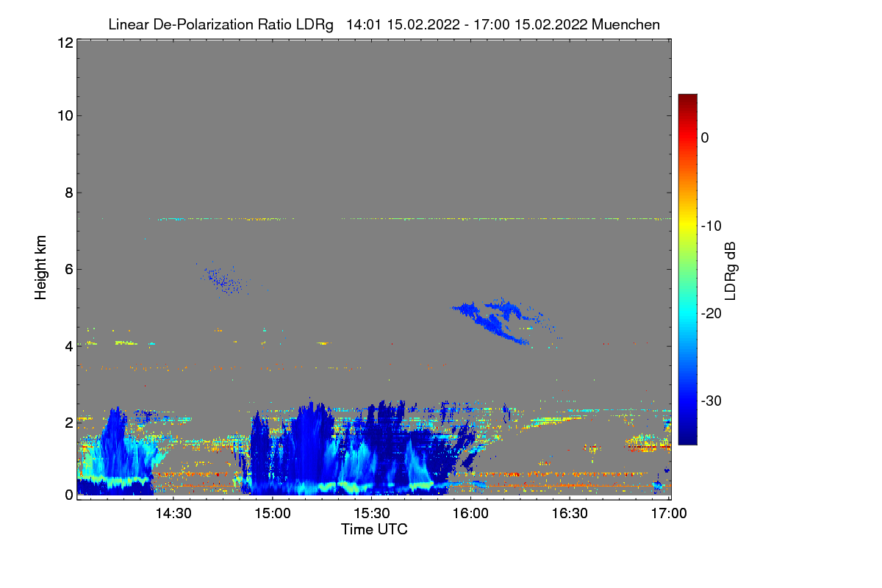The height and width of the screenshot is (588, 882).
Task: Click the yellow band of the colorbar
Action: [687, 224]
